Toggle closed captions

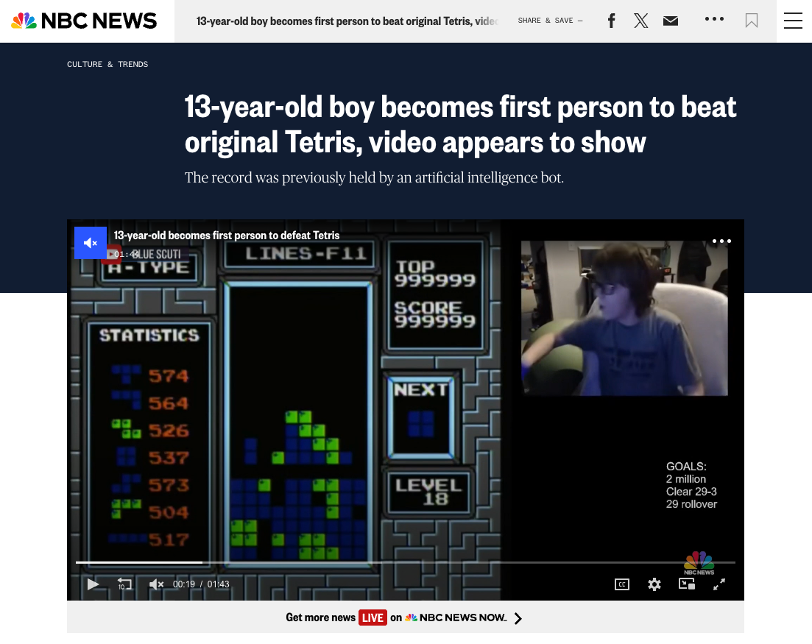(x=622, y=584)
